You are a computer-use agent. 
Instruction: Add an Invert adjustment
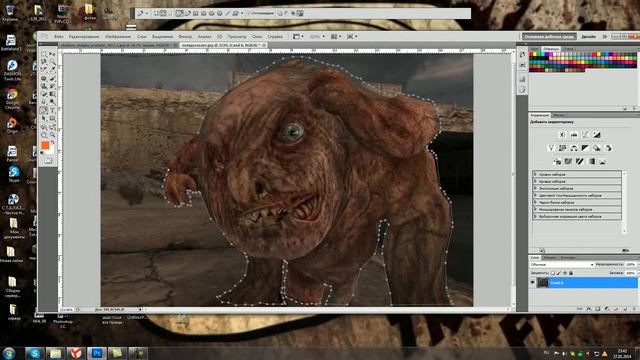coord(557,162)
